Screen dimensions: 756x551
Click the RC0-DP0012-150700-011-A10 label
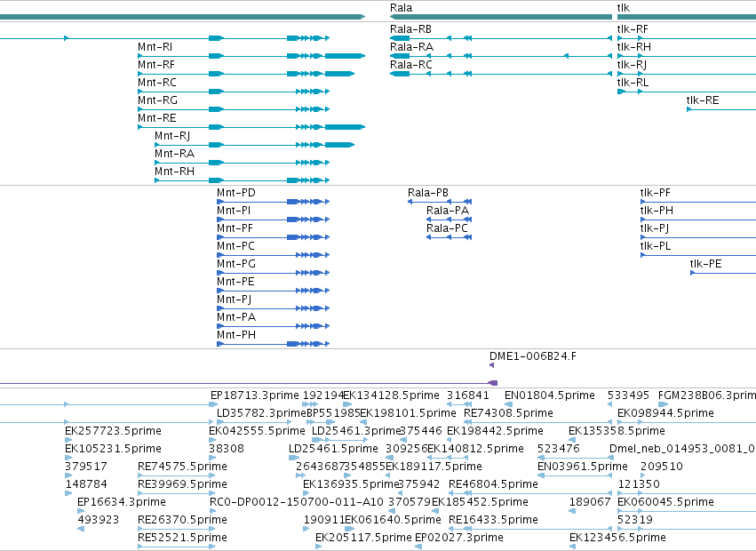(x=297, y=502)
